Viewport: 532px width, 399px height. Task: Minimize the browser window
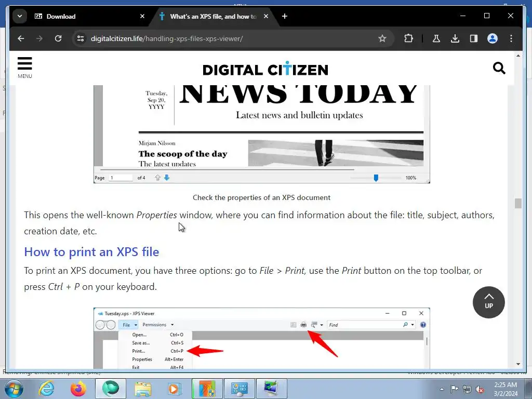click(463, 16)
